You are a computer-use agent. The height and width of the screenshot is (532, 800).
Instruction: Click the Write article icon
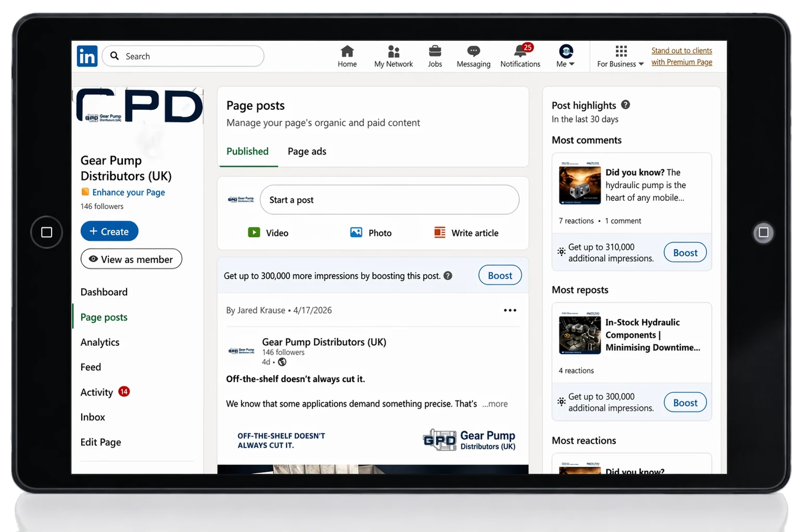point(440,232)
